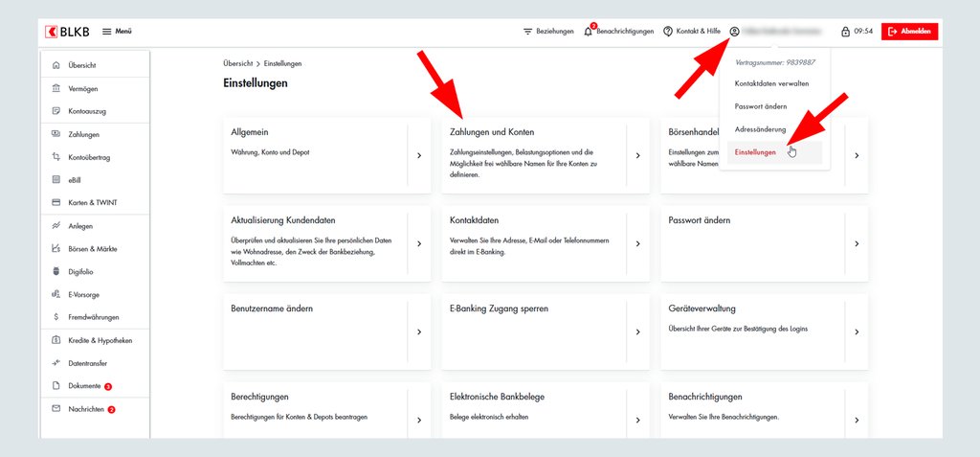Click the Nachrichten badge showing 2
980x457 pixels.
pyautogui.click(x=111, y=409)
